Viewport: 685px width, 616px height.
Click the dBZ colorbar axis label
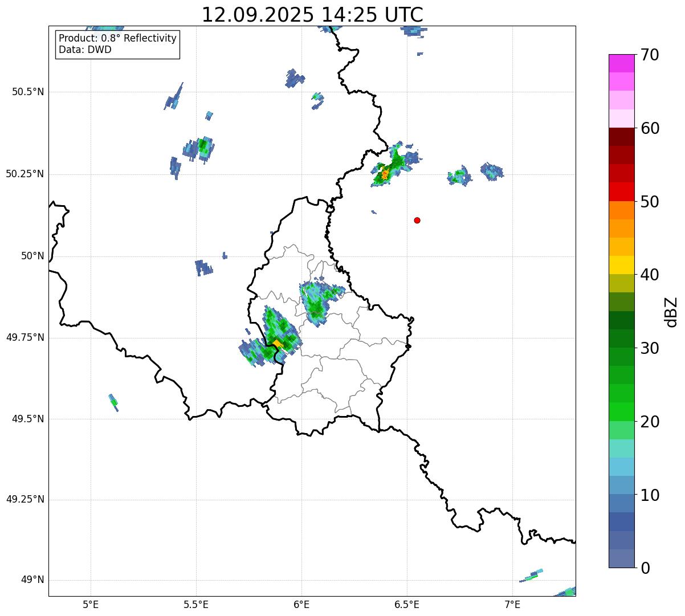[671, 312]
